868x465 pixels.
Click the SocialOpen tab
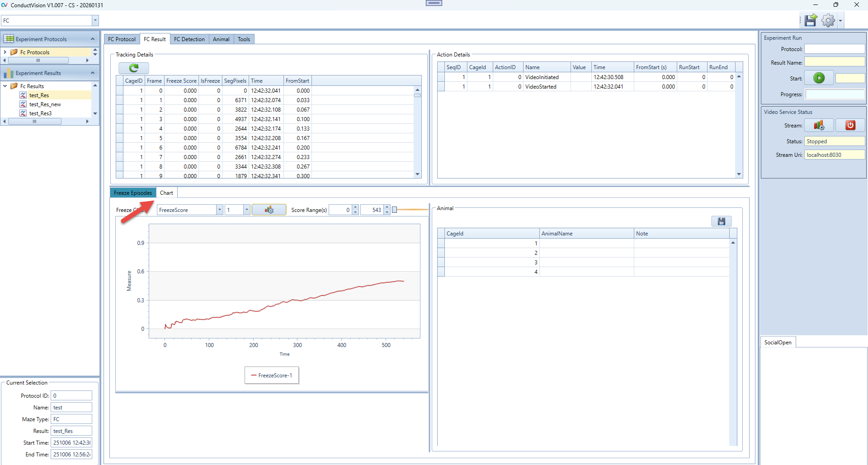778,343
